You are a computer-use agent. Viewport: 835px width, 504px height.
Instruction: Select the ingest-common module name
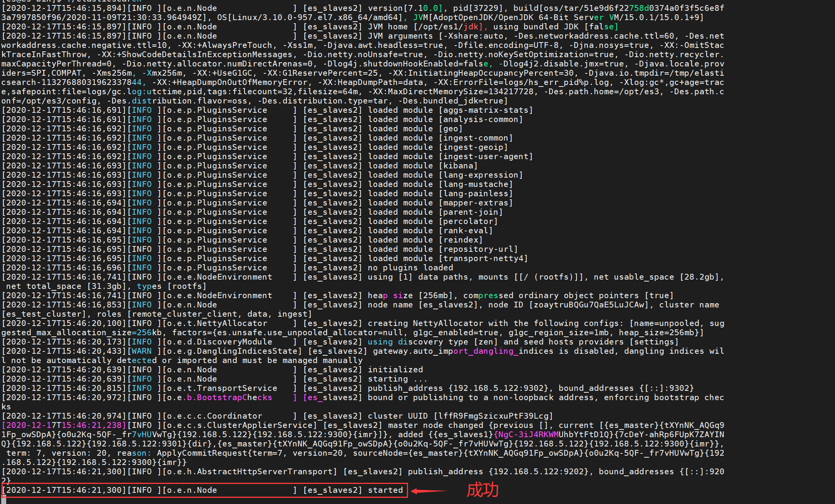(x=476, y=138)
